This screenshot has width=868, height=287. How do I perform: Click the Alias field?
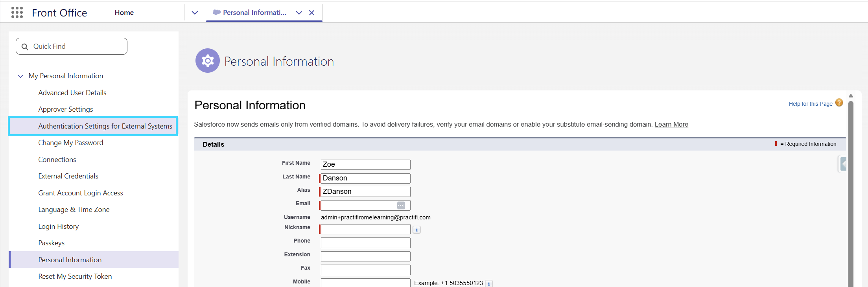pos(366,191)
